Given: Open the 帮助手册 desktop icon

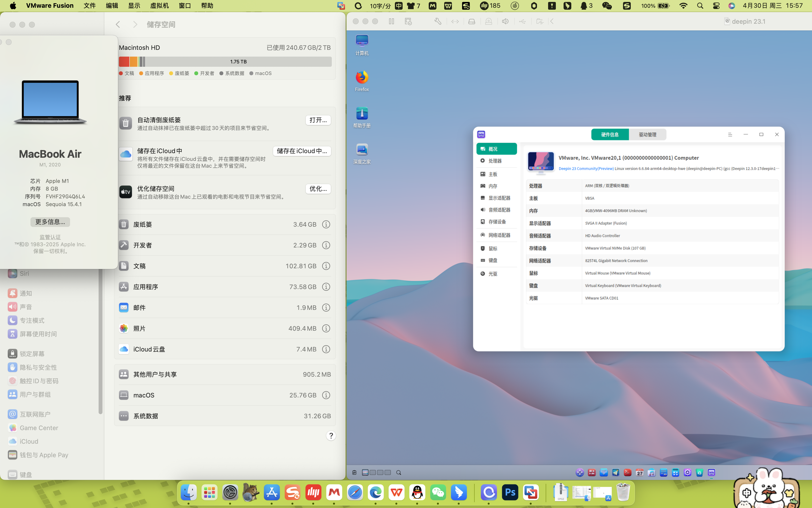Looking at the screenshot, I should [x=362, y=117].
